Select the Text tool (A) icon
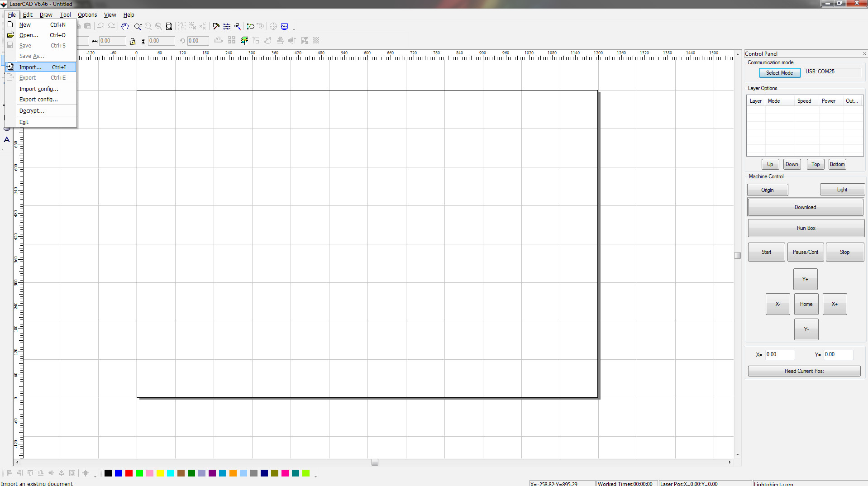 7,140
